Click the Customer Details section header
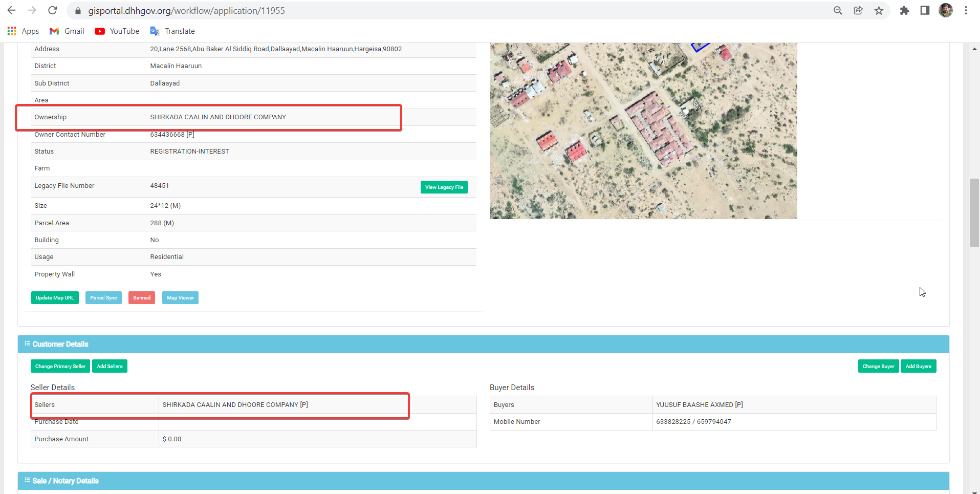The height and width of the screenshot is (494, 980). (484, 344)
